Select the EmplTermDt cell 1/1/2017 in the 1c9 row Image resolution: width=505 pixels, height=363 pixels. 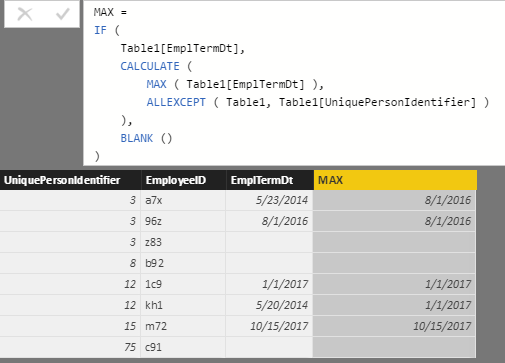[x=269, y=284]
